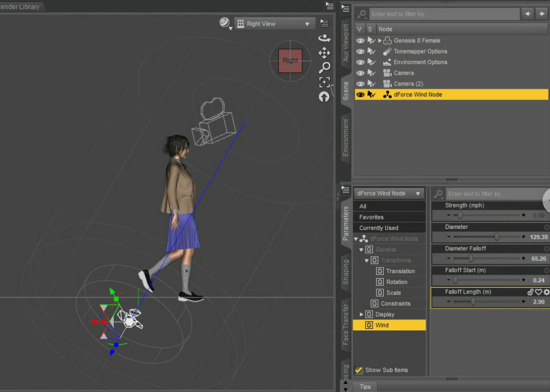Click the dForce Wind Node icon in Parameters tree
550x392 pixels.
[364, 239]
